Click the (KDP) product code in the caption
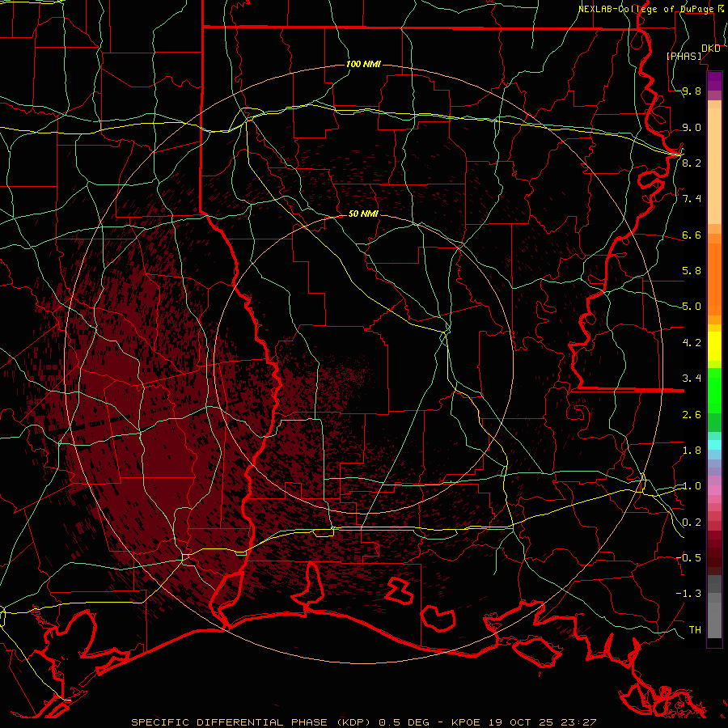 click(x=352, y=722)
